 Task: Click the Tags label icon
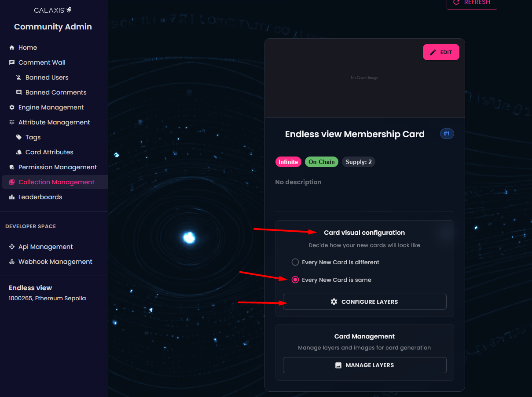click(19, 137)
